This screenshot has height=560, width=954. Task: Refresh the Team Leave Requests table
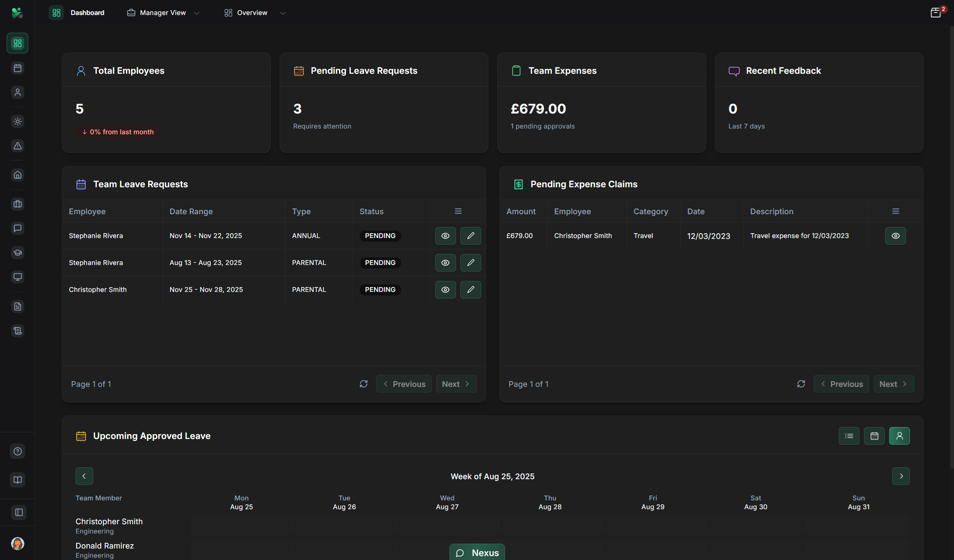pos(363,384)
